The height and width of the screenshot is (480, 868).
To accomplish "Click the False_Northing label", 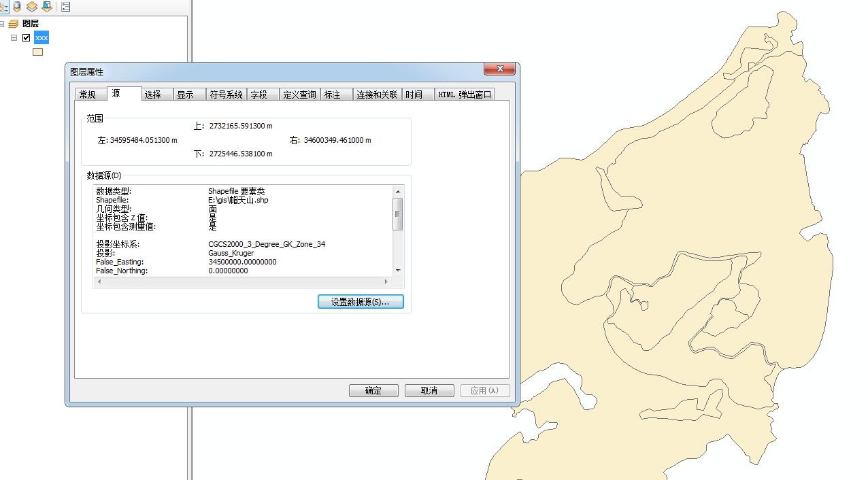I will pyautogui.click(x=122, y=271).
